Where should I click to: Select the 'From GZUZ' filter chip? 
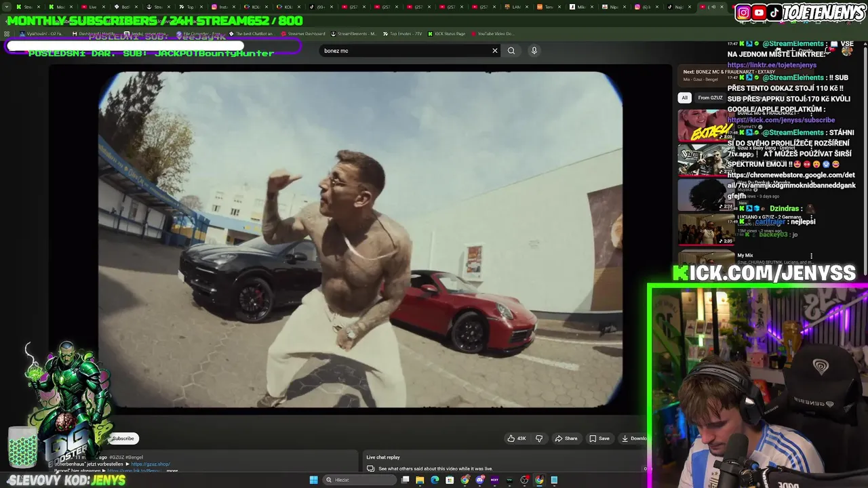tap(710, 98)
